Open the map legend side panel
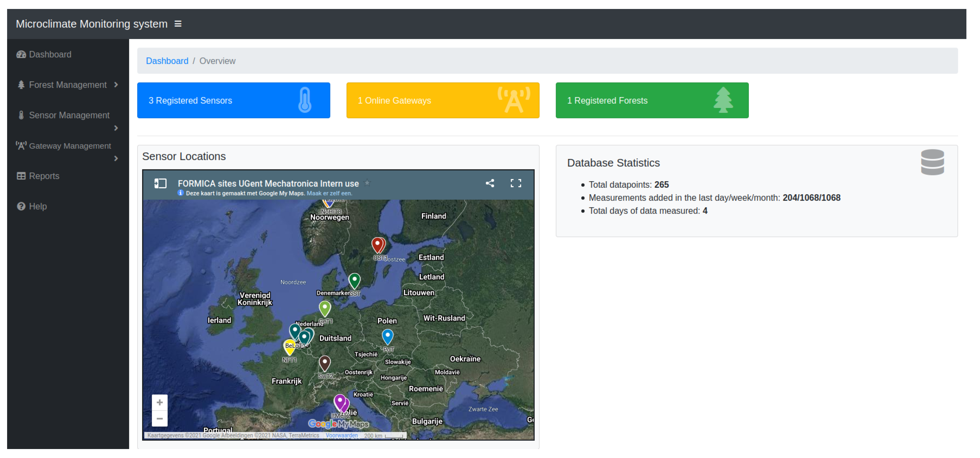 click(x=160, y=183)
